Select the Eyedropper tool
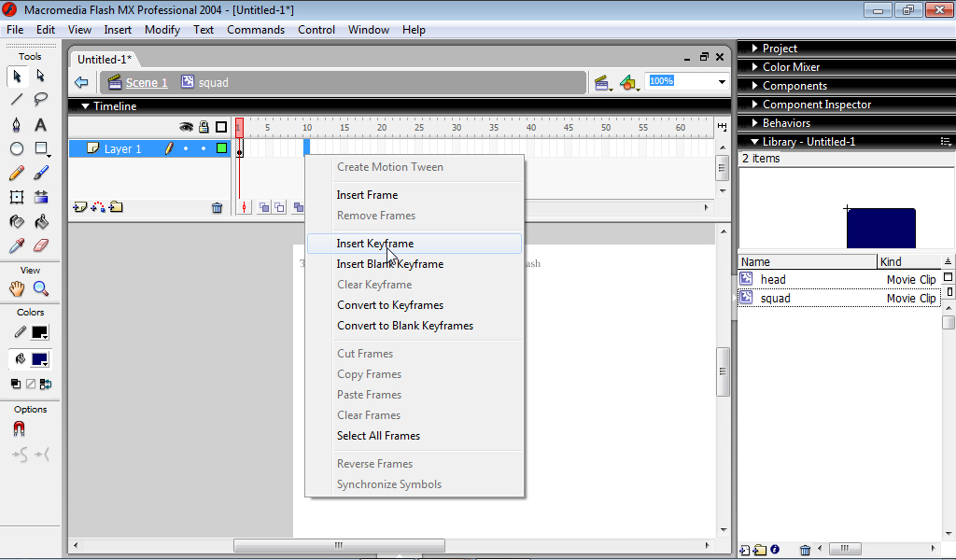This screenshot has height=560, width=956. 17,245
